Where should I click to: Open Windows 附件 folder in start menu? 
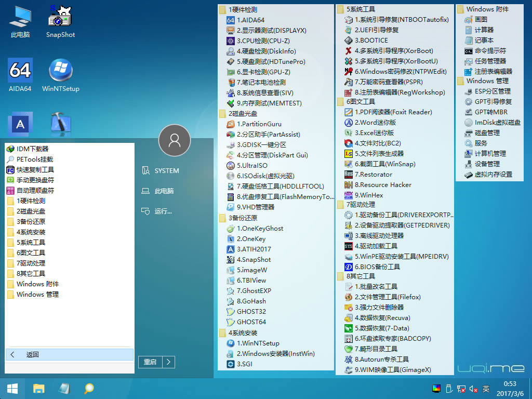(70, 284)
